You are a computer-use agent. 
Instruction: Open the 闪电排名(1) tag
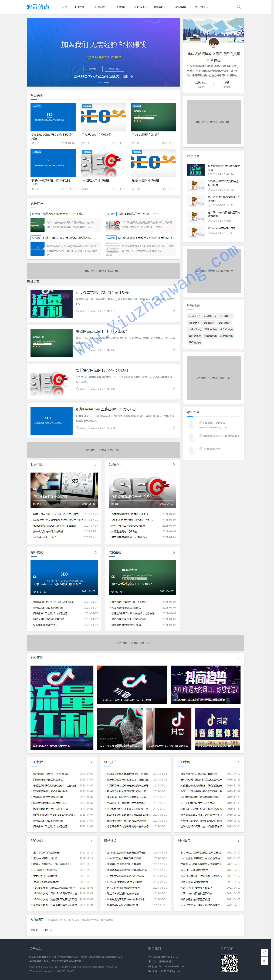[211, 336]
